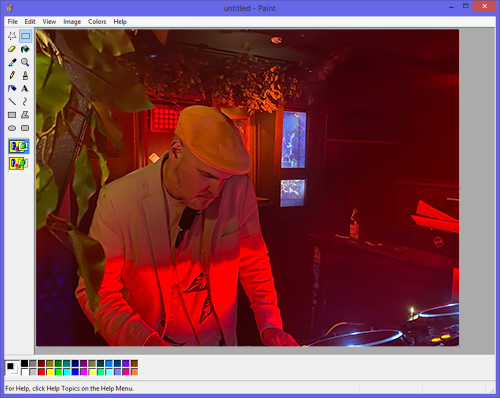500x398 pixels.
Task: Select the Text tool
Action: (x=25, y=89)
